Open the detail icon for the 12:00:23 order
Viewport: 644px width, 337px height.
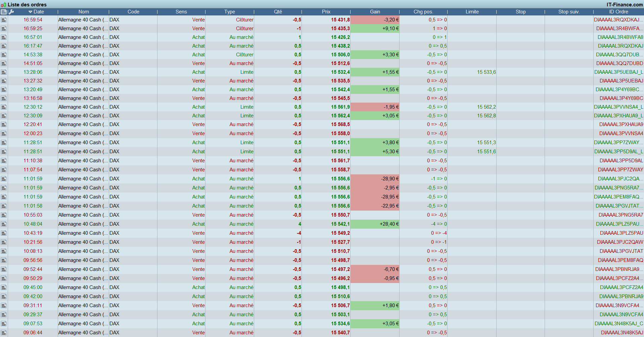point(4,133)
